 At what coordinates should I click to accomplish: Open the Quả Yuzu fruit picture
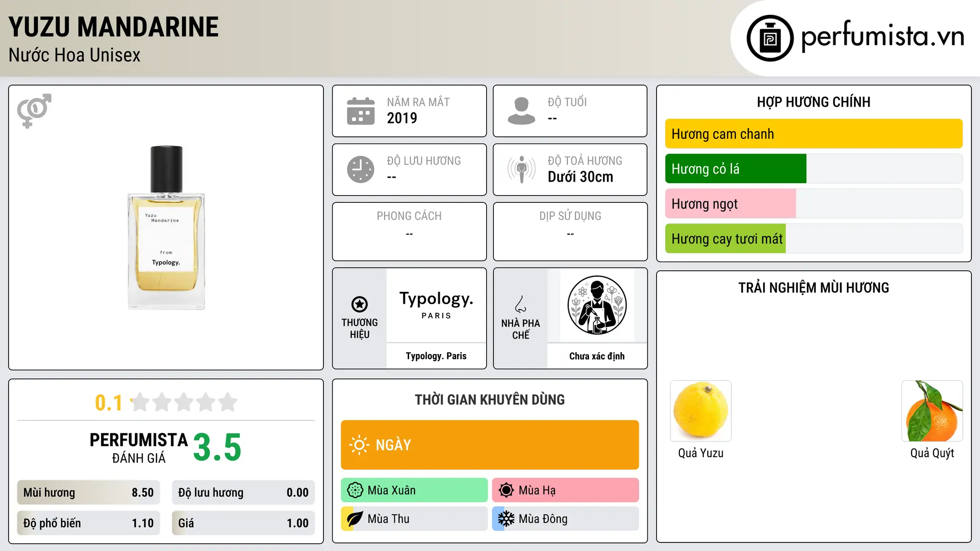click(701, 411)
